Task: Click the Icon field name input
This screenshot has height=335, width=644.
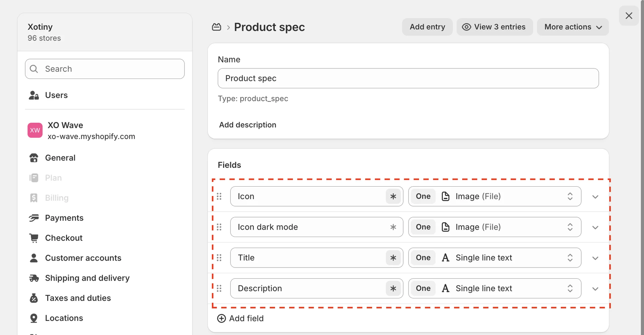Action: tap(317, 196)
